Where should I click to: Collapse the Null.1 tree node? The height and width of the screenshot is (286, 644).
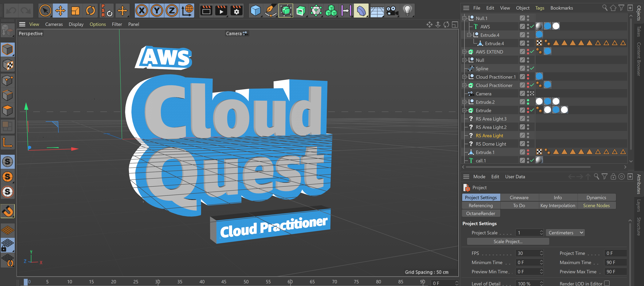pos(465,18)
